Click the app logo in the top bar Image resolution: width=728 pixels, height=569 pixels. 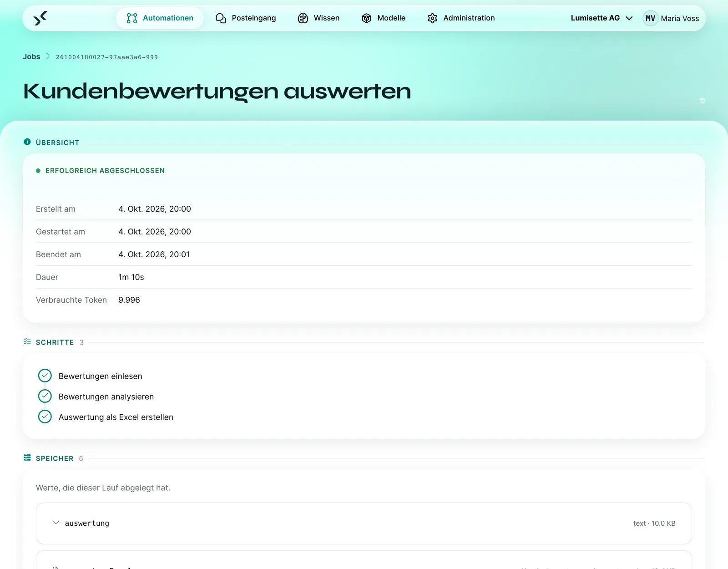(x=40, y=18)
